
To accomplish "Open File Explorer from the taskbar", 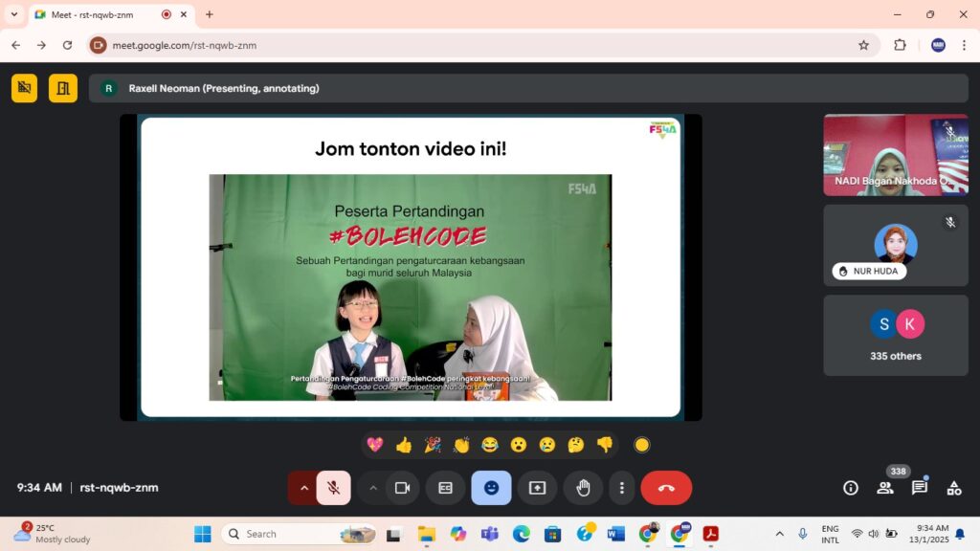I will [427, 534].
